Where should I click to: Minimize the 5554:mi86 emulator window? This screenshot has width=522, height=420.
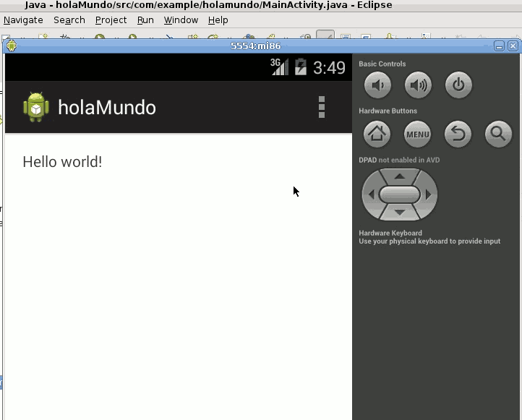point(499,46)
